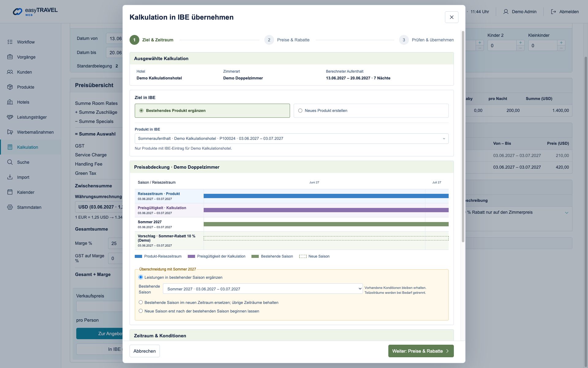Click the blue Reisezeitraum Produkt timeline bar
Screen dimensions: 588x368
[x=326, y=196]
